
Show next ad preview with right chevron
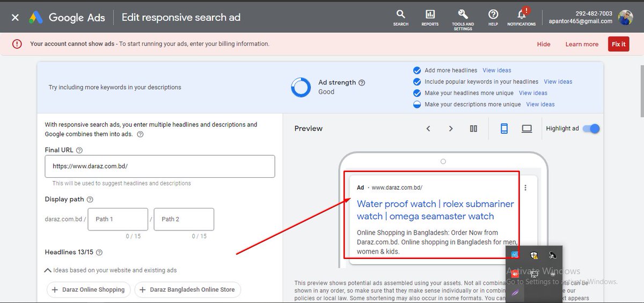tap(451, 129)
